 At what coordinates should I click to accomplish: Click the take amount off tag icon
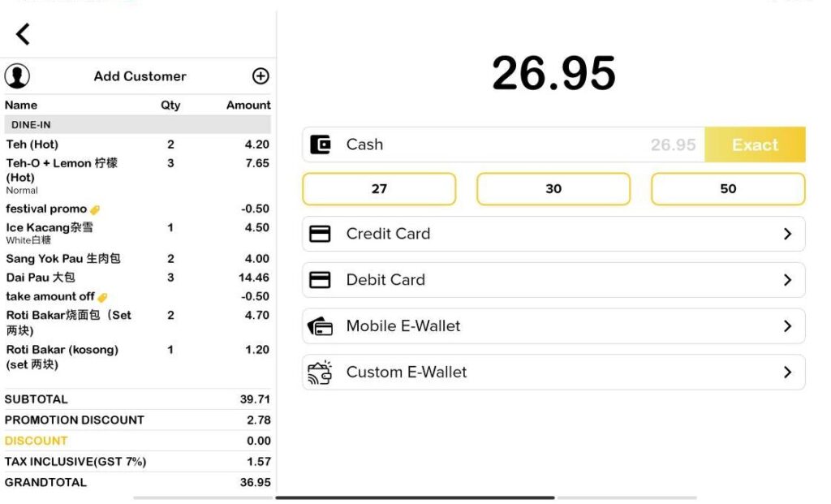(x=103, y=297)
